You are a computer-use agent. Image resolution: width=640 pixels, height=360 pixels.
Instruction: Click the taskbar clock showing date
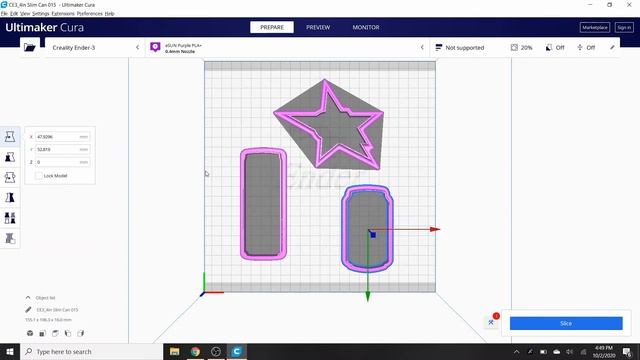[604, 351]
